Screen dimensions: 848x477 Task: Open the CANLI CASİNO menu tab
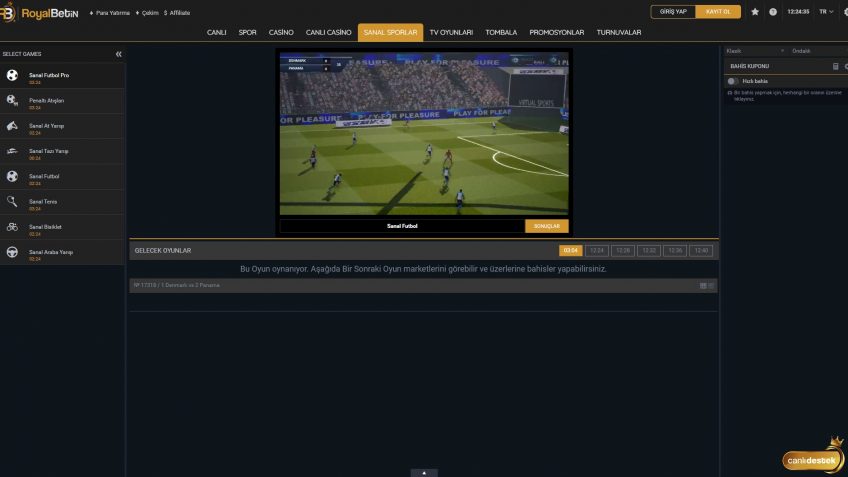(x=328, y=32)
